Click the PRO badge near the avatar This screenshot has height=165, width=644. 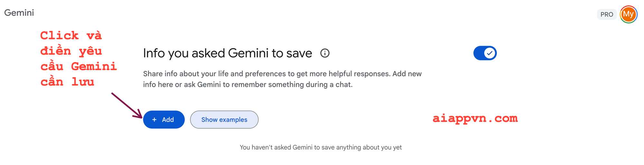607,14
